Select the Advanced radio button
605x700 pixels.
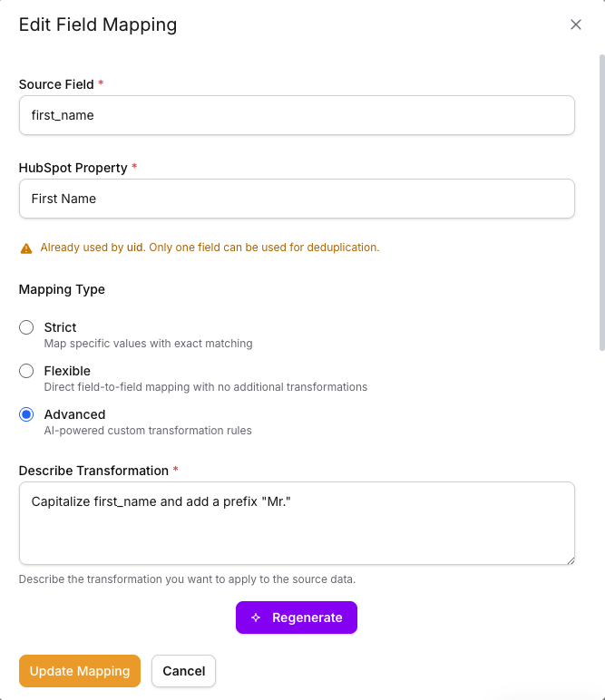(26, 414)
